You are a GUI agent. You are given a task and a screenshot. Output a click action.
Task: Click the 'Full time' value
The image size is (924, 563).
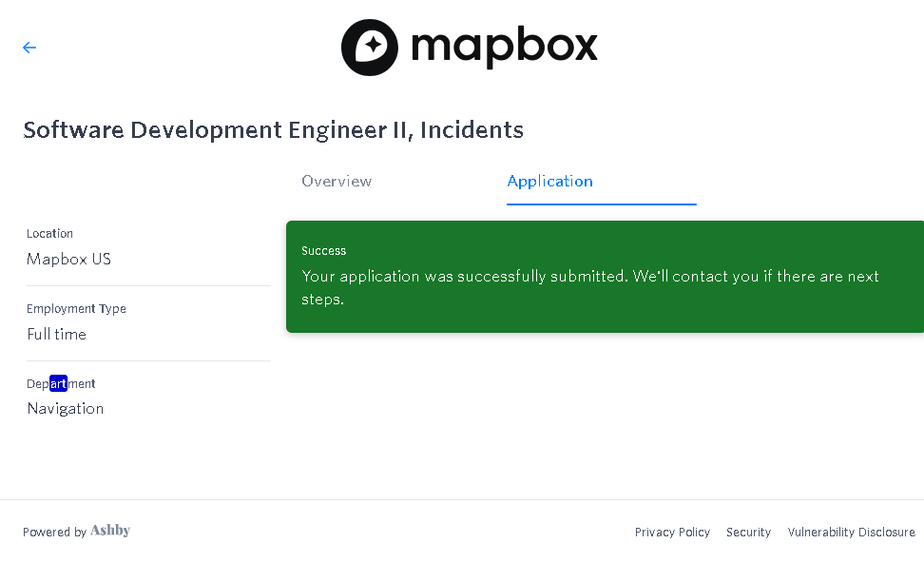tap(56, 334)
